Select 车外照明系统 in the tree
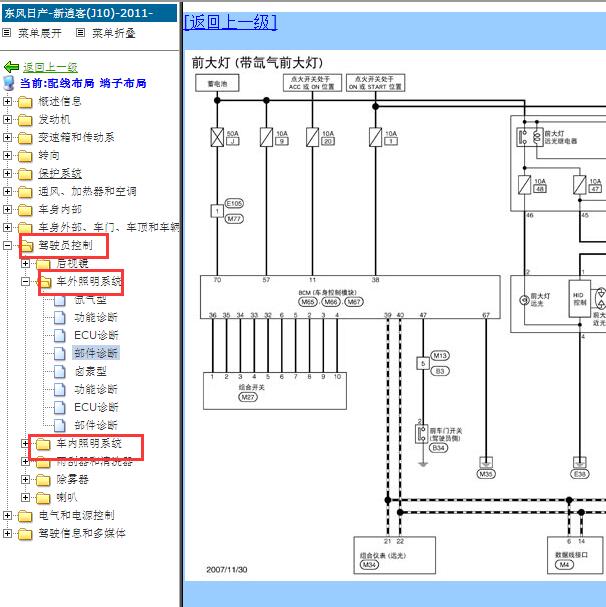The width and height of the screenshot is (606, 607). tap(89, 281)
